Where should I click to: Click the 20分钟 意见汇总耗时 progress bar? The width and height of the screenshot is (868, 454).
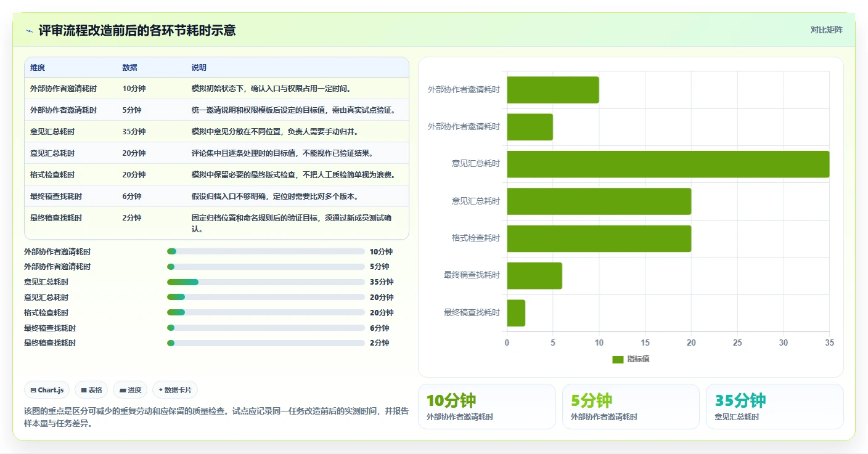pos(266,297)
